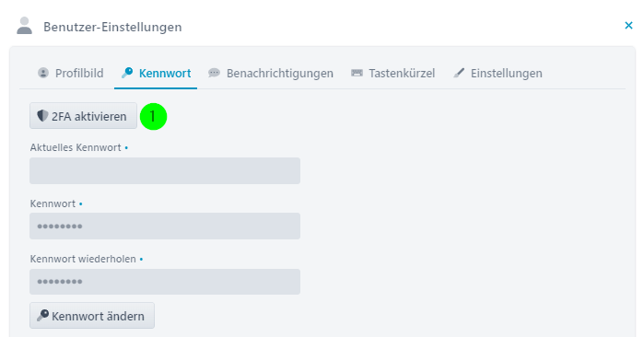The image size is (644, 337).
Task: Close the Benutzer-Einstellungen dialog
Action: pos(628,26)
